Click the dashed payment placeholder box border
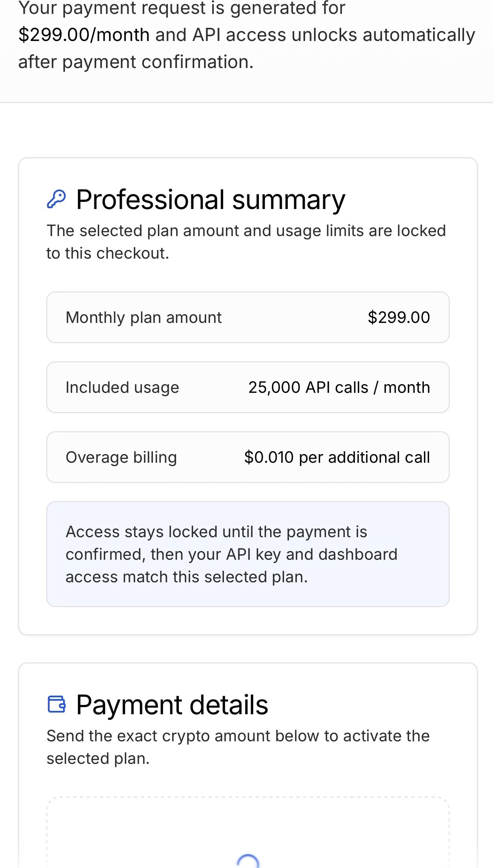This screenshot has height=868, width=493. pos(248,797)
